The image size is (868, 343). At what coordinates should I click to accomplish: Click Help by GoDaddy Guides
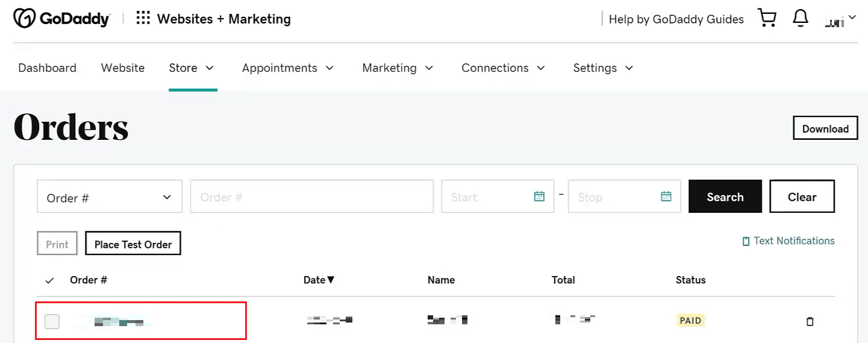point(676,19)
